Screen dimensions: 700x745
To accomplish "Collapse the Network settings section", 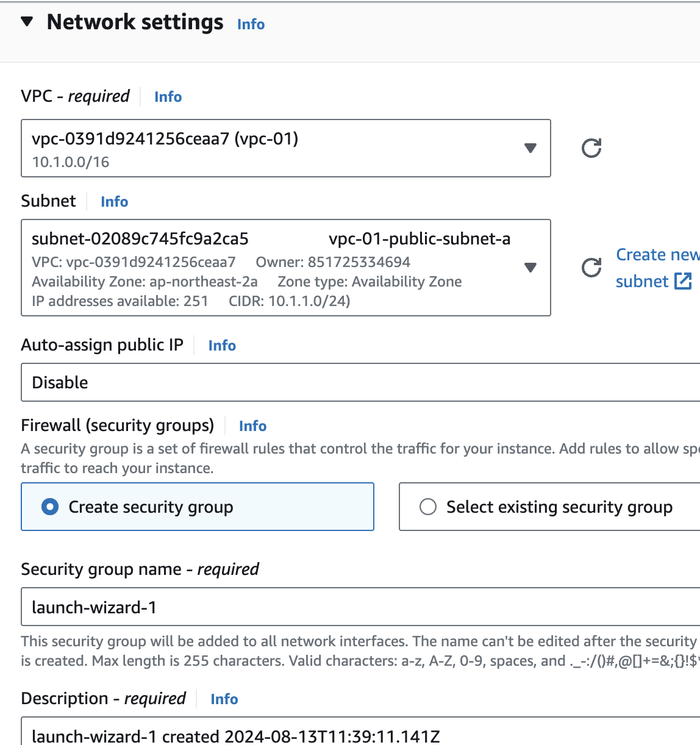I will (x=27, y=23).
